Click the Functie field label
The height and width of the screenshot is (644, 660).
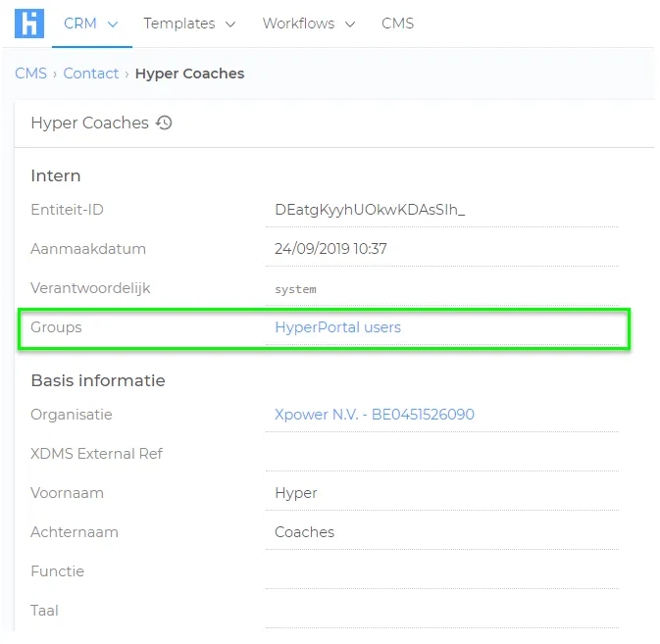click(58, 571)
